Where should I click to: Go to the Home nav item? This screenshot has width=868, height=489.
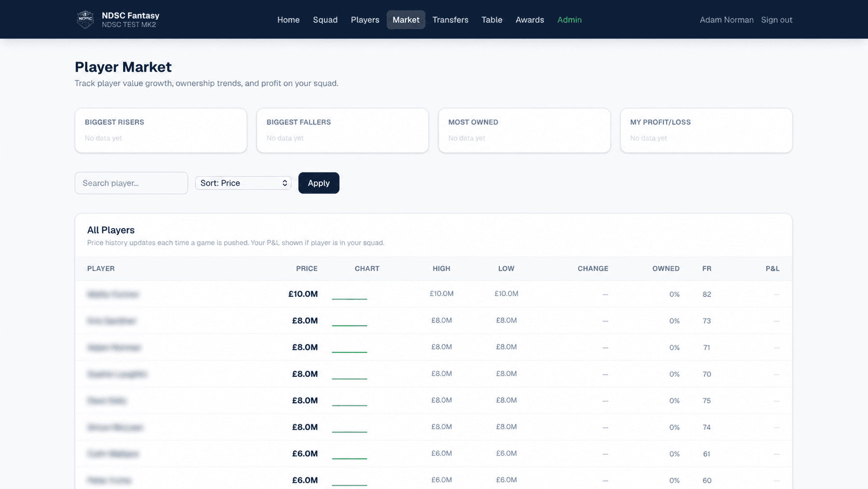pyautogui.click(x=288, y=20)
